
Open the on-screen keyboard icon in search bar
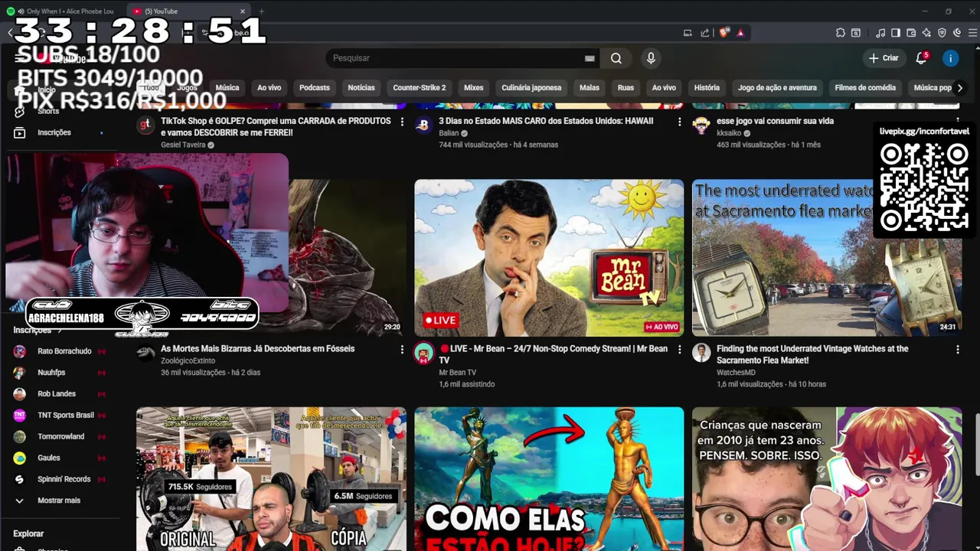pos(590,58)
